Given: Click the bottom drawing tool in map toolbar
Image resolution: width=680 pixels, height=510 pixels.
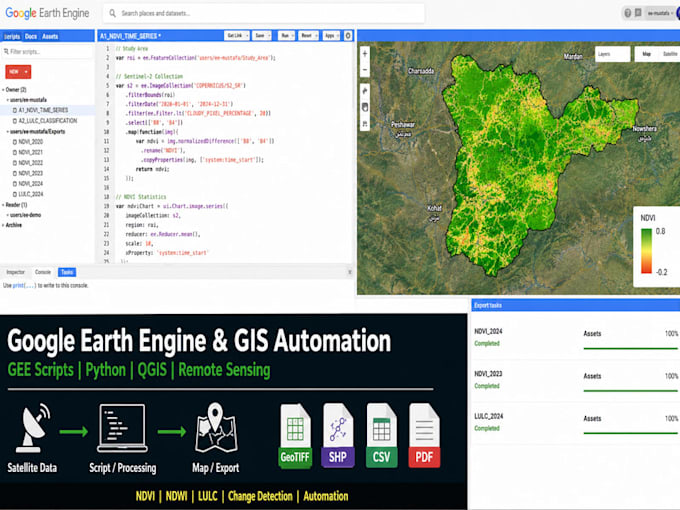Looking at the screenshot, I should click(x=365, y=124).
